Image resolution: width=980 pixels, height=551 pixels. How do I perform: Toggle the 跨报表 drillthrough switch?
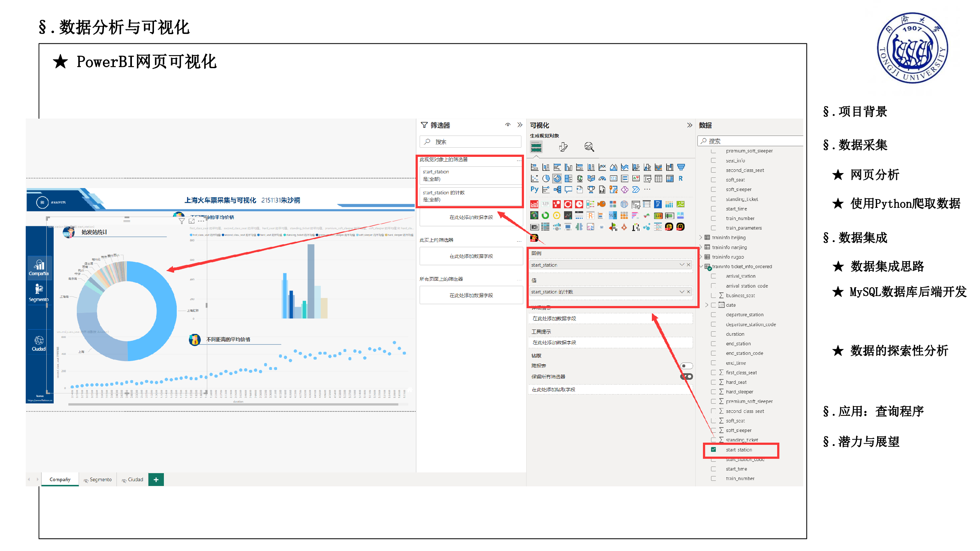point(686,366)
